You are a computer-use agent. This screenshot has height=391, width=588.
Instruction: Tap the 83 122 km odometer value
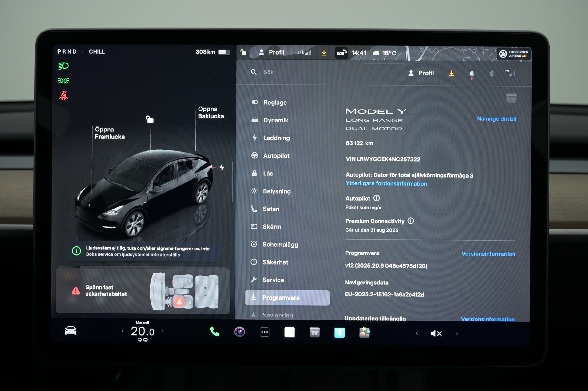[359, 143]
